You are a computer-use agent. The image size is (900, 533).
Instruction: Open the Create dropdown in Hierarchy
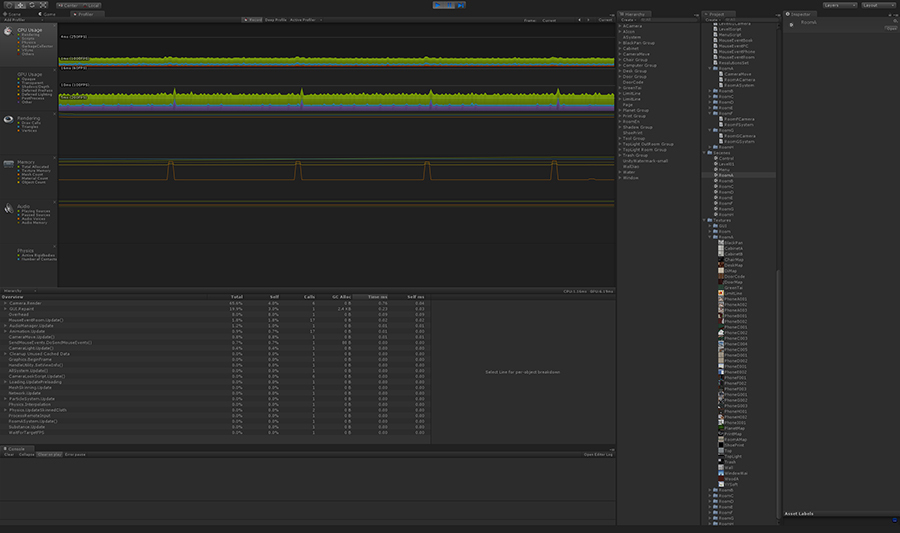tap(628, 20)
